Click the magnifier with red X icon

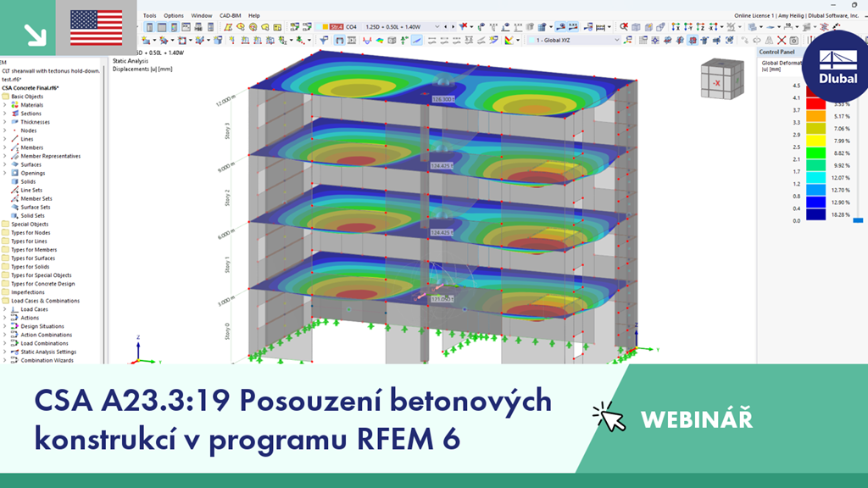624,26
